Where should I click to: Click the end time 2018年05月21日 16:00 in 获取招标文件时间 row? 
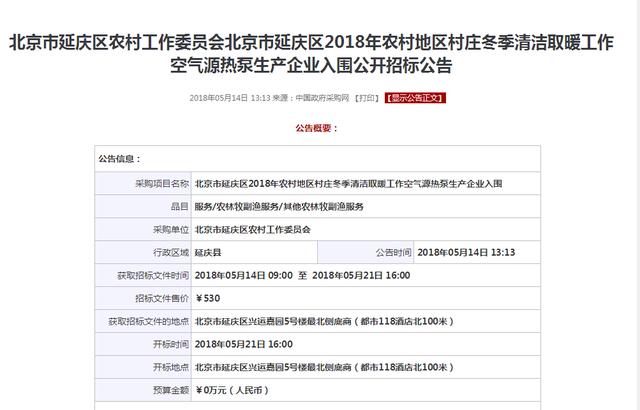click(x=361, y=275)
